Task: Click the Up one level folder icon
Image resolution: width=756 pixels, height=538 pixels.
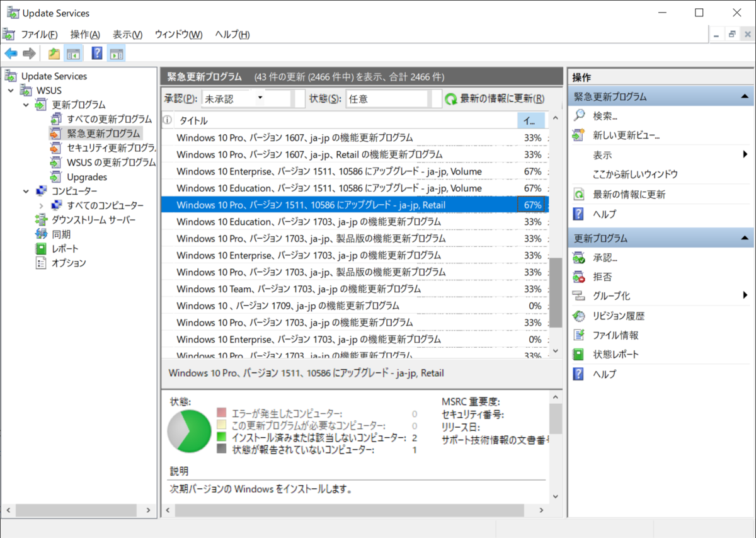Action: point(54,54)
